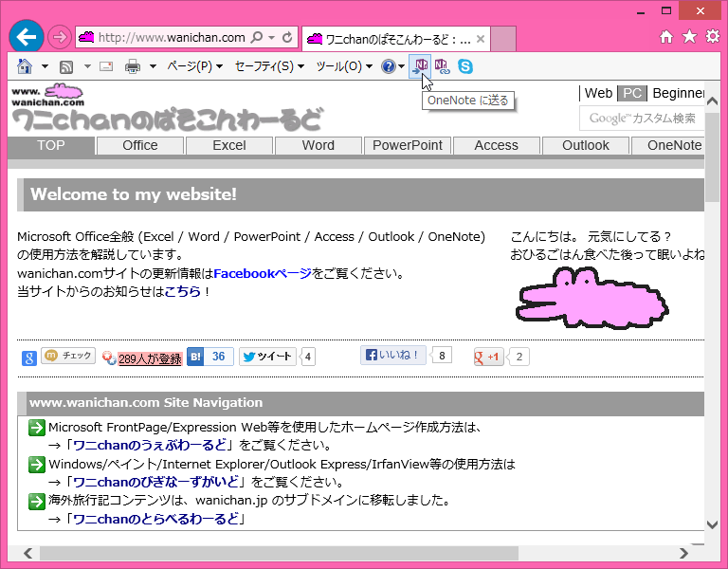The image size is (728, 569).
Task: Open a new blank tab
Action: pos(503,39)
